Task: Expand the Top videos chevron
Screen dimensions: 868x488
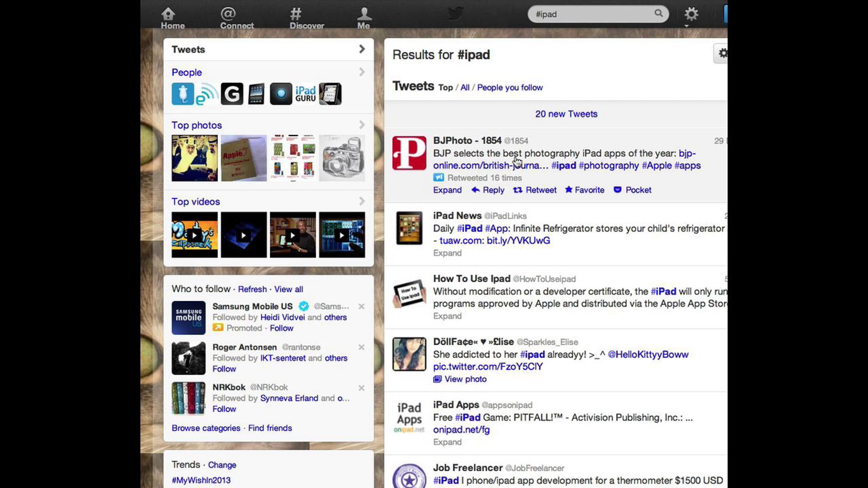Action: point(362,201)
